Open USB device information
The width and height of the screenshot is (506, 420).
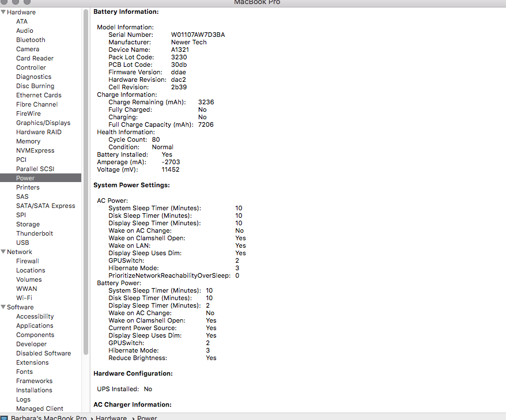[x=22, y=243]
